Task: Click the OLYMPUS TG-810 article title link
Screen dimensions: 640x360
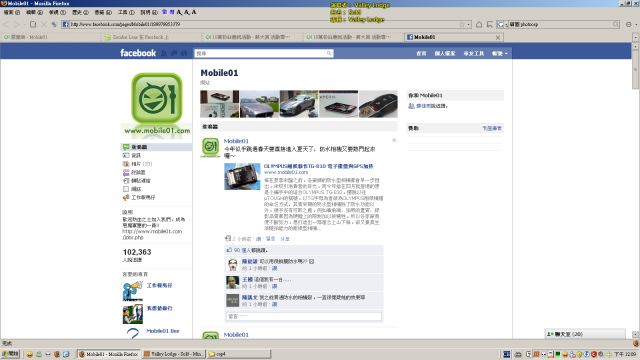Action: [x=318, y=166]
